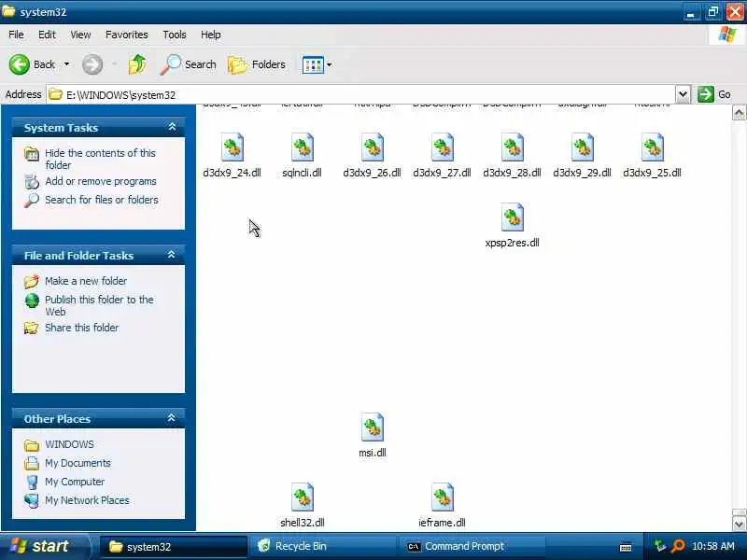747x560 pixels.
Task: Open My Documents in Other Places
Action: click(x=78, y=463)
